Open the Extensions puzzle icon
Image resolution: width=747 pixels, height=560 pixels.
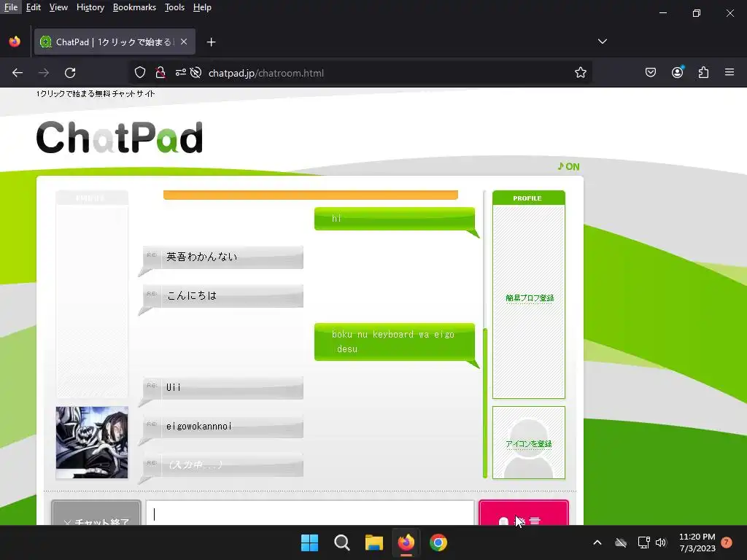pos(703,72)
